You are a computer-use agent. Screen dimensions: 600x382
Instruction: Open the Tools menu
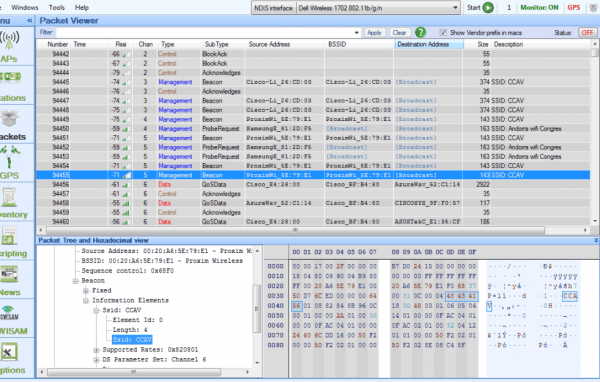[57, 7]
